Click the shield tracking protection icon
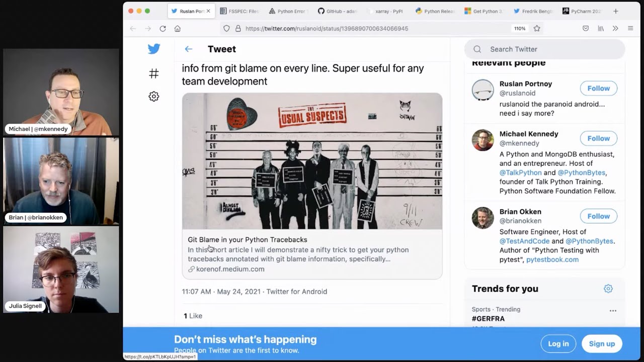The width and height of the screenshot is (644, 362). [227, 29]
